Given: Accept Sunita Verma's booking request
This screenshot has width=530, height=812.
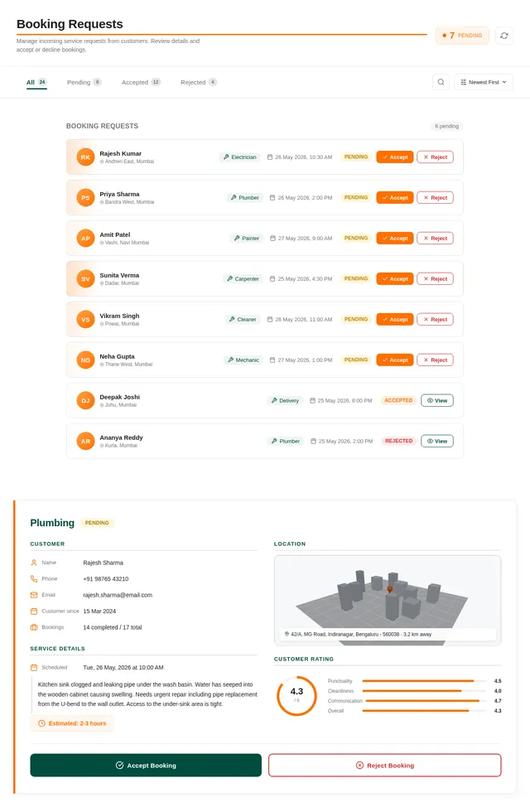Looking at the screenshot, I should tap(395, 279).
